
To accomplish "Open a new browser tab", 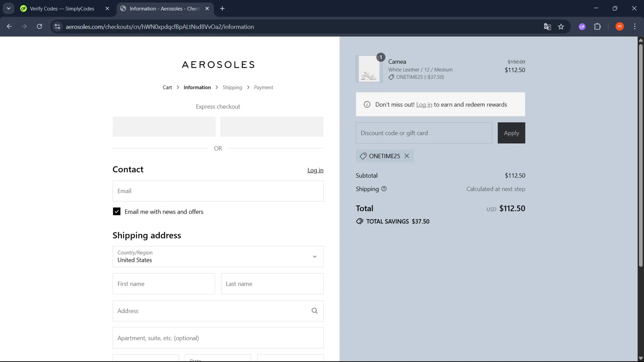I will tap(222, 9).
